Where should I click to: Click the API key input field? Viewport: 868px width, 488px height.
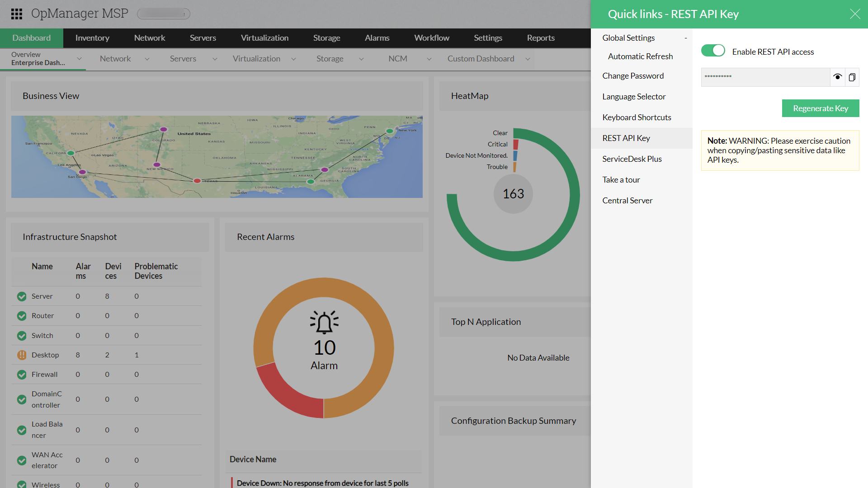pyautogui.click(x=765, y=77)
